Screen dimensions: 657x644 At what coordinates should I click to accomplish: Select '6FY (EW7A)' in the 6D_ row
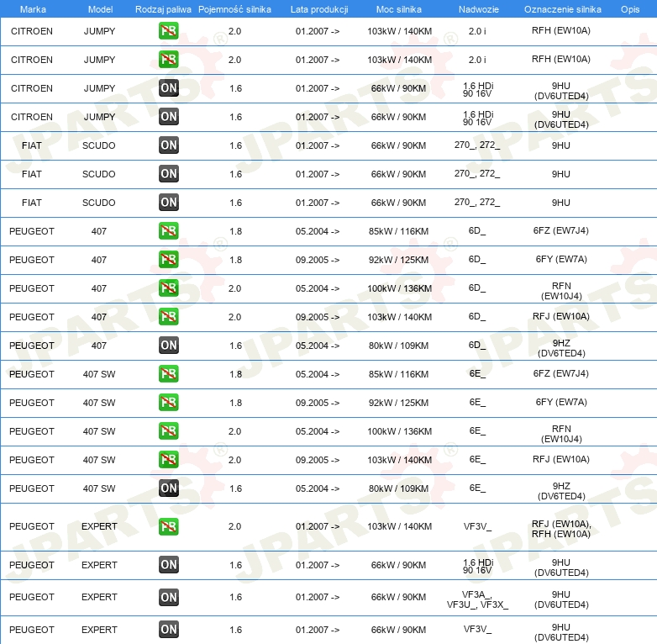(561, 259)
